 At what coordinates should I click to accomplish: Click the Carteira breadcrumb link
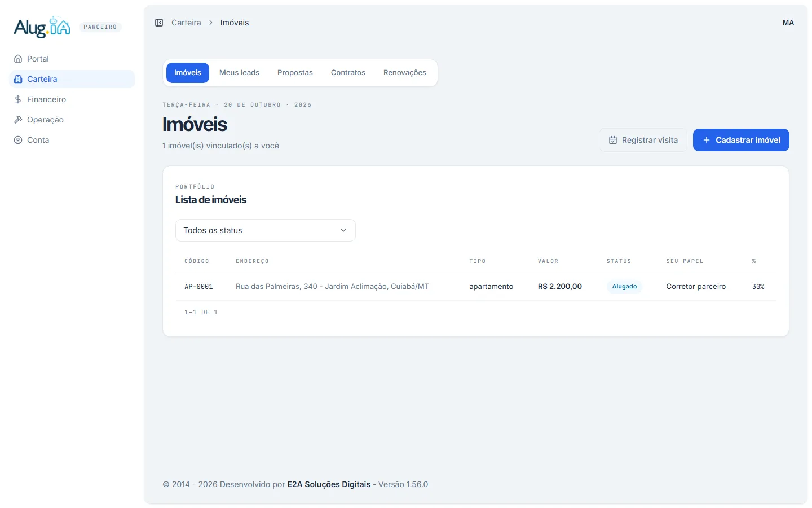tap(186, 23)
